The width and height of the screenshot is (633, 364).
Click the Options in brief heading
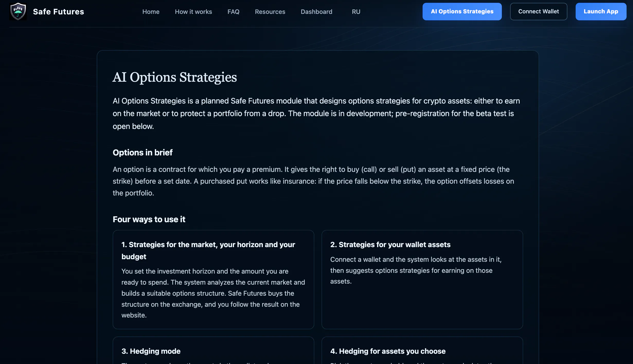[142, 152]
